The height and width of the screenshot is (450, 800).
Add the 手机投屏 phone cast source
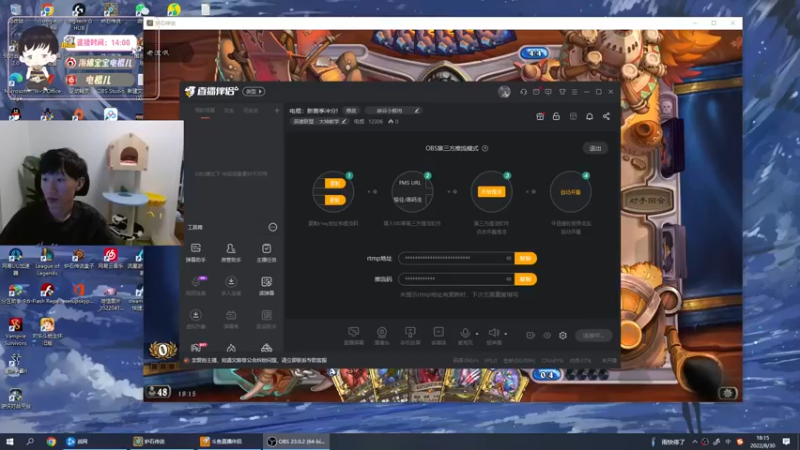click(410, 336)
